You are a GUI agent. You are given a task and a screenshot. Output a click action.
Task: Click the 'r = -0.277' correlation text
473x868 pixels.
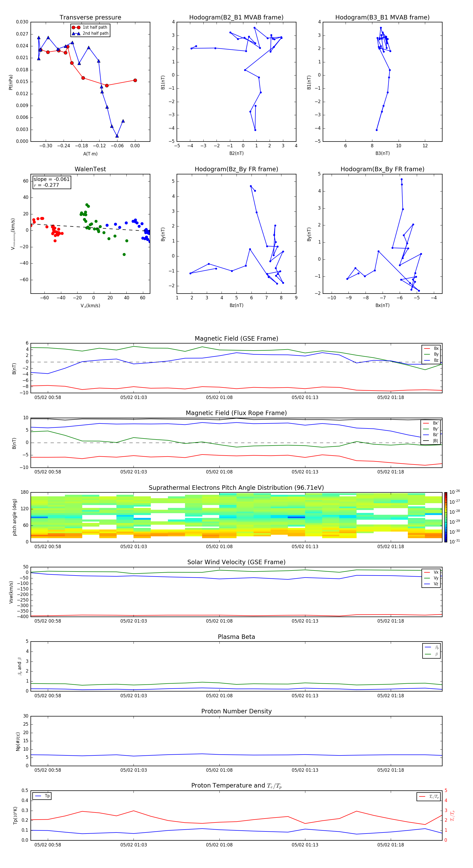pyautogui.click(x=47, y=185)
